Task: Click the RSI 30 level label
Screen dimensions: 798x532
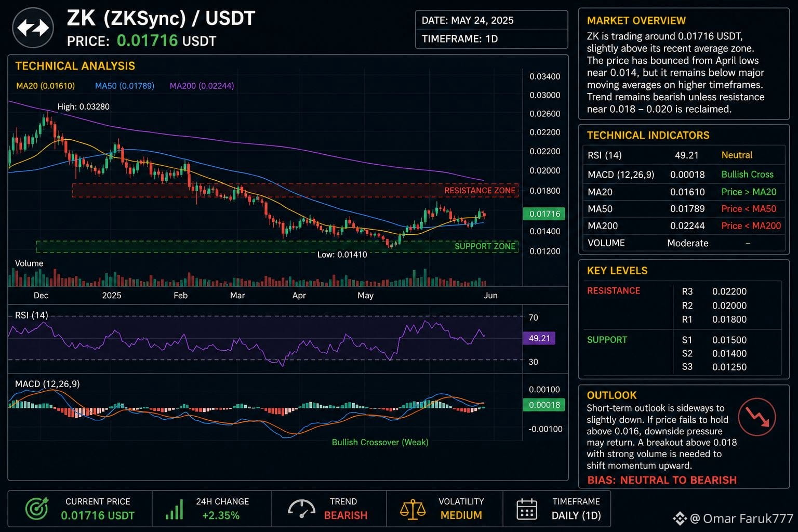Action: [534, 362]
